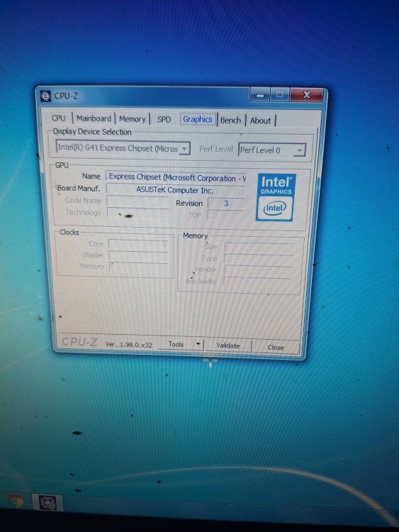Click the disabled maximize window button

click(x=280, y=94)
